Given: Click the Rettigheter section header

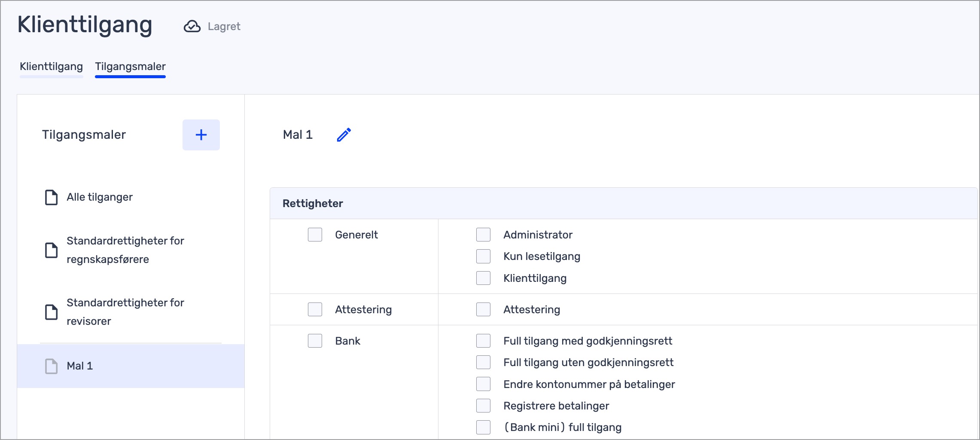Looking at the screenshot, I should (624, 203).
